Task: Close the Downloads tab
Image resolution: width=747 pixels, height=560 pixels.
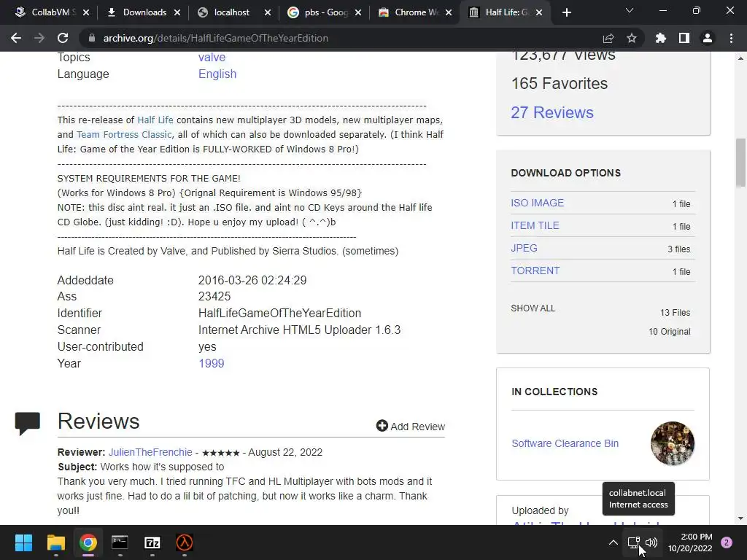Action: [x=177, y=12]
